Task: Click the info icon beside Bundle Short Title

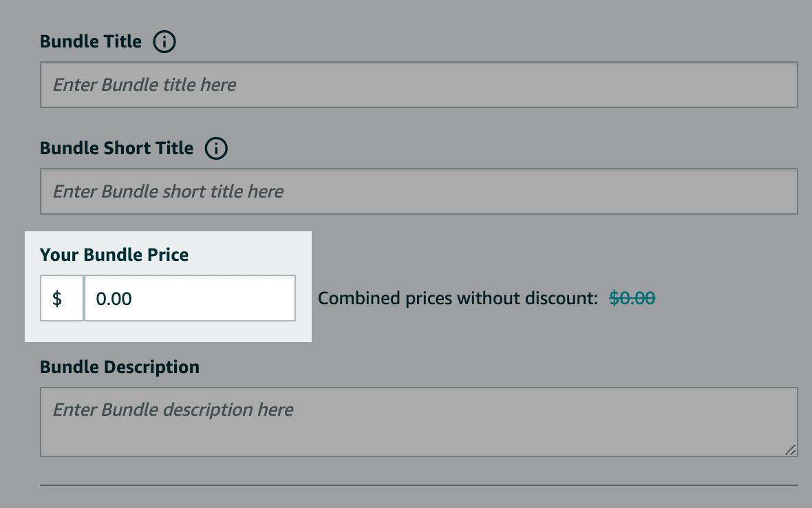Action: [x=216, y=148]
